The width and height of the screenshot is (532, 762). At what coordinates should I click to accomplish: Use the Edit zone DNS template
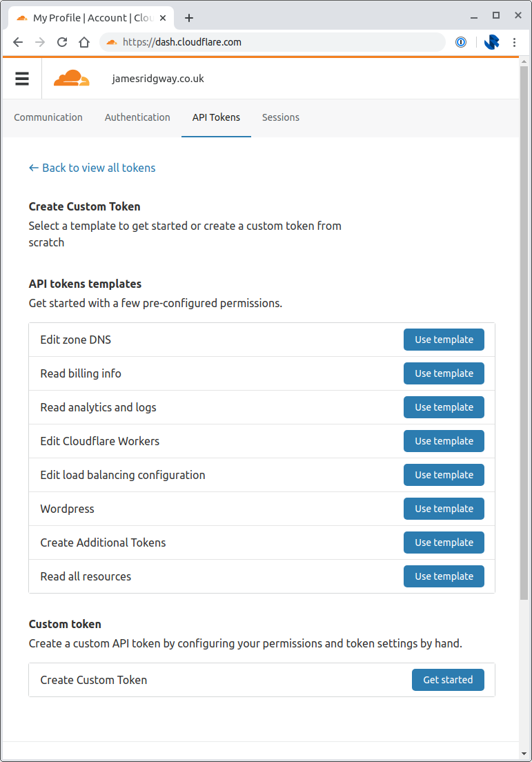click(444, 340)
